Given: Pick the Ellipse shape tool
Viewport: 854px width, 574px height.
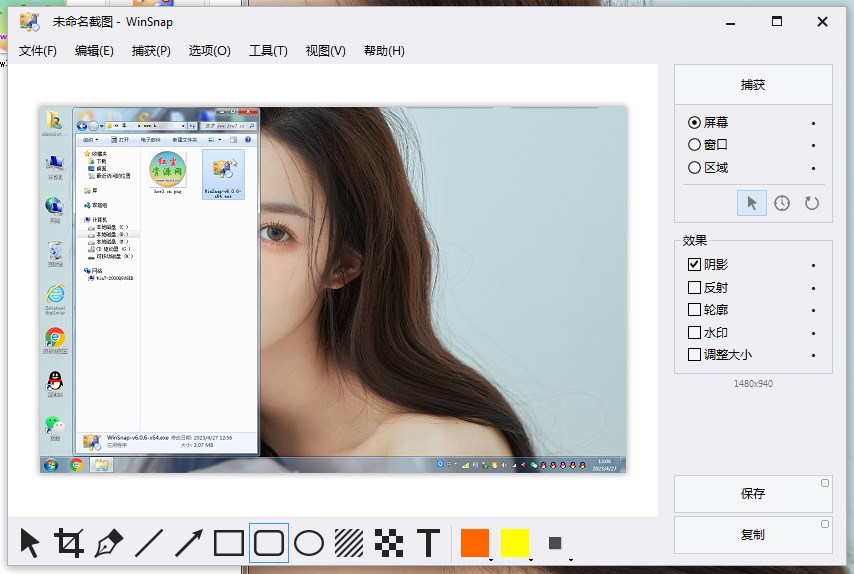Looking at the screenshot, I should [x=309, y=543].
